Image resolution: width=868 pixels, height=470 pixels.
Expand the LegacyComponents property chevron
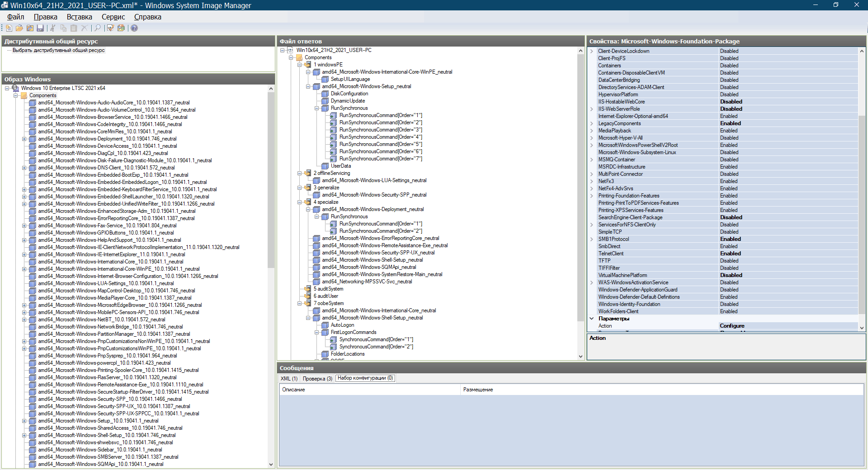click(592, 123)
